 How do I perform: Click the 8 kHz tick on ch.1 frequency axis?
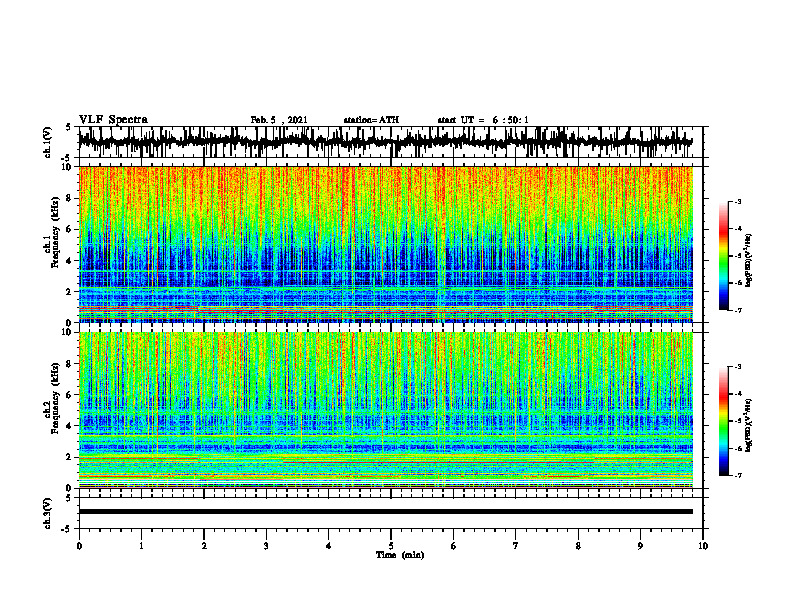69,198
